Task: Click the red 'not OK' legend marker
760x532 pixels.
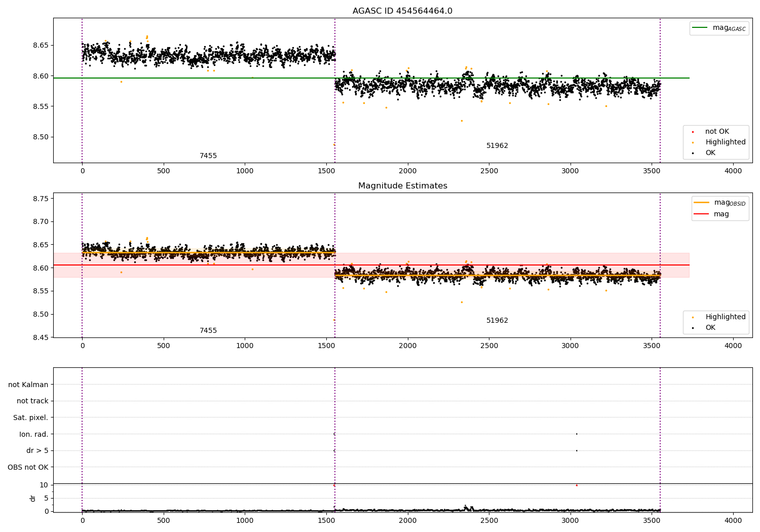Action: point(693,132)
